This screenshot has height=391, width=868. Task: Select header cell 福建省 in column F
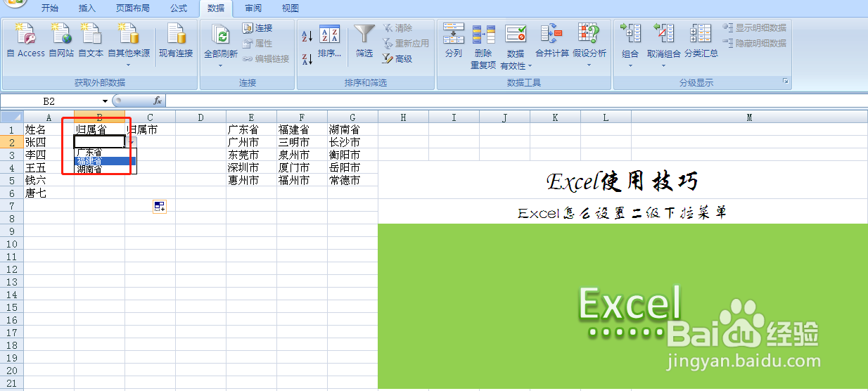(302, 129)
